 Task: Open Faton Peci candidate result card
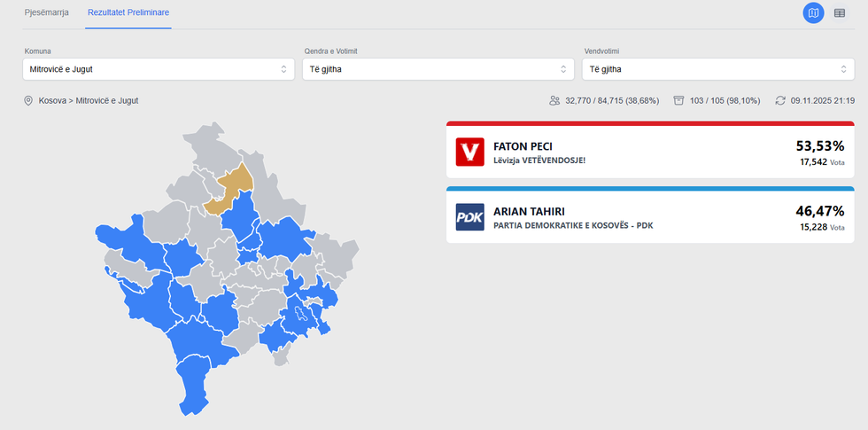(x=650, y=152)
